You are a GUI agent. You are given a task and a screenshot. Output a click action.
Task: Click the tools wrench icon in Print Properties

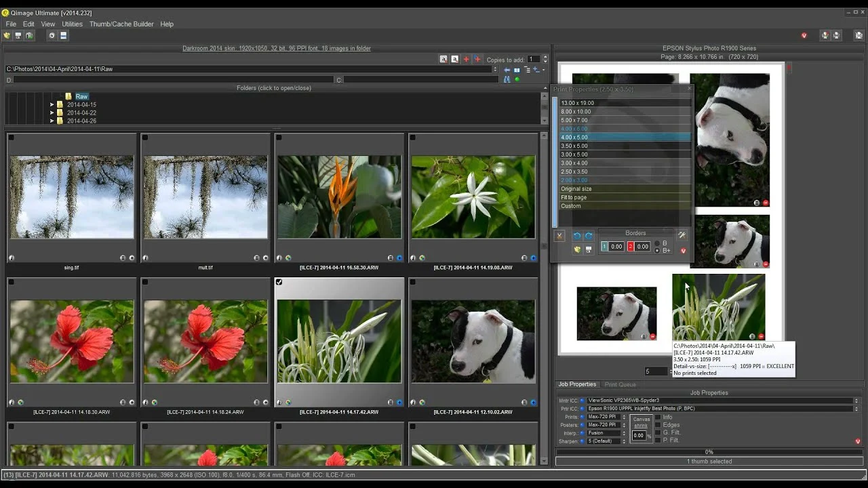coord(682,235)
